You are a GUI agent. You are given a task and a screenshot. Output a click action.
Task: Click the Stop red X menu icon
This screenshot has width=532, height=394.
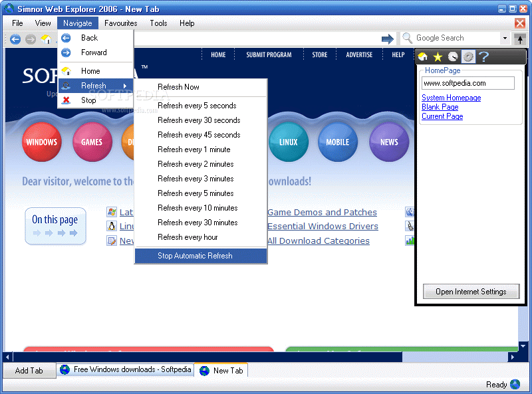tap(66, 100)
